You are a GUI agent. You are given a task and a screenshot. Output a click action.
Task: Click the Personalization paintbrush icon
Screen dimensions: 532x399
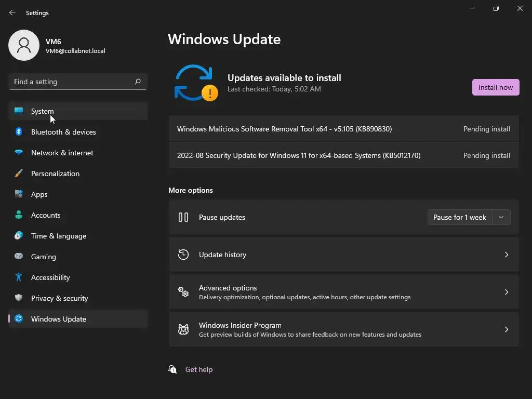pyautogui.click(x=19, y=174)
